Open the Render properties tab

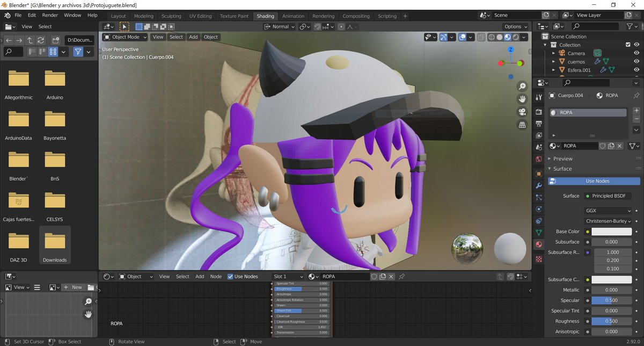pos(539,112)
